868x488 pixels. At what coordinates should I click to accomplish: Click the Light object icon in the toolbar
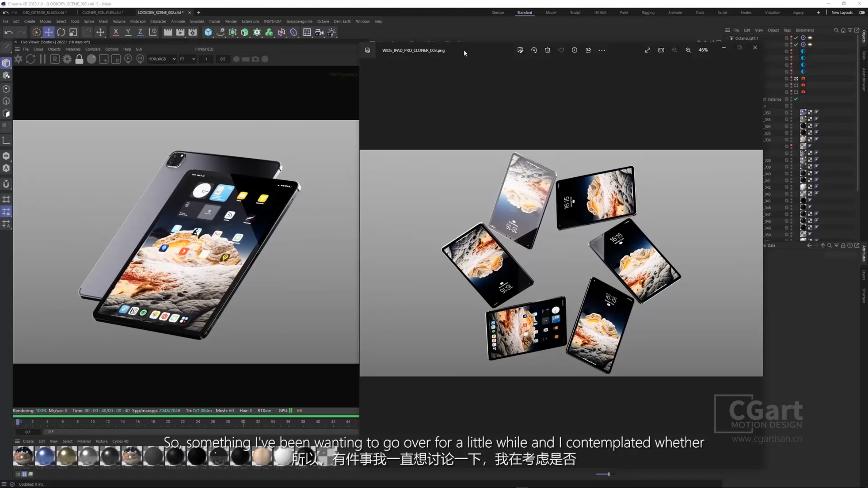[x=331, y=32]
